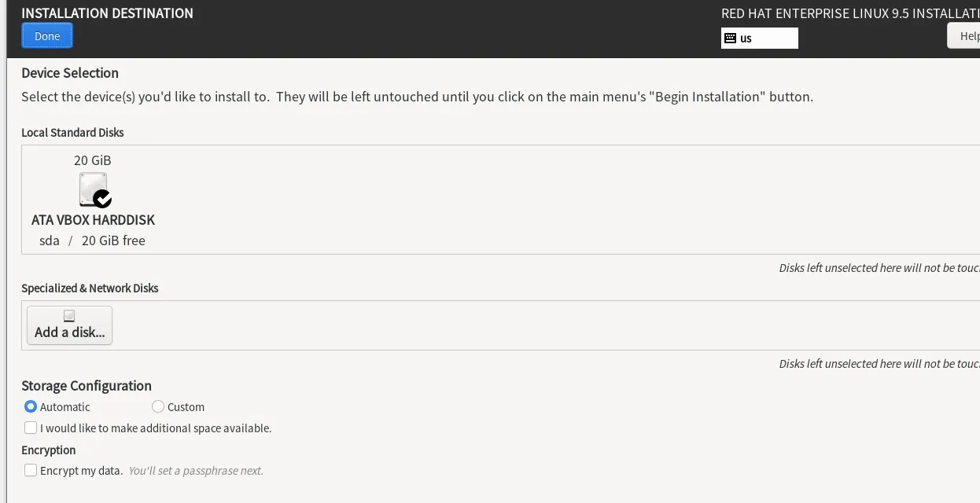Click the Add a disk button
Viewport: 980px width, 503px height.
coord(69,325)
